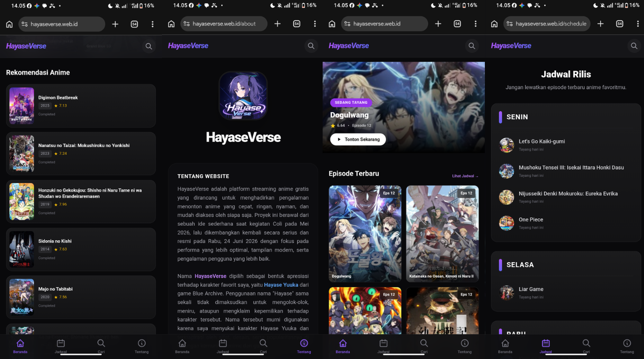This screenshot has height=359, width=644.
Task: Tap browser home icon on Dogulwang banner screen
Action: [x=332, y=24]
